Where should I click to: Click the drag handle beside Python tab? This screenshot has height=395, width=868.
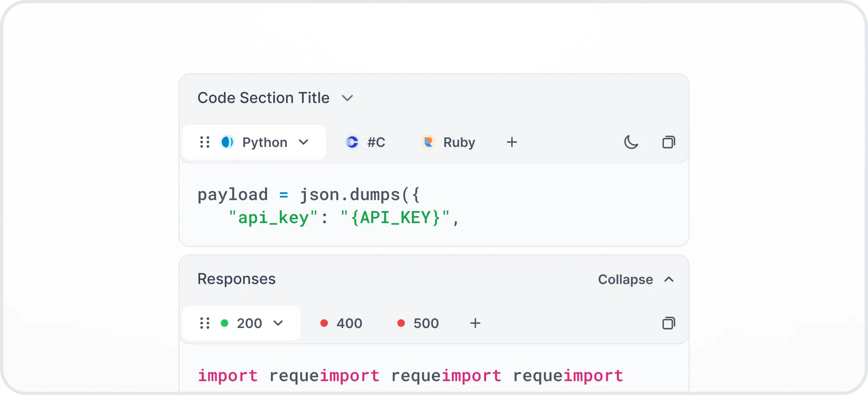pyautogui.click(x=205, y=142)
